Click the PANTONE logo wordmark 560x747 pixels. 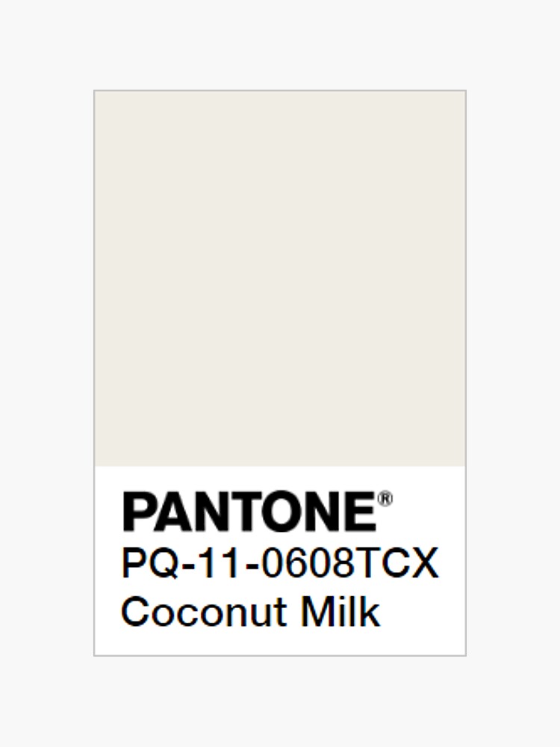click(x=249, y=512)
